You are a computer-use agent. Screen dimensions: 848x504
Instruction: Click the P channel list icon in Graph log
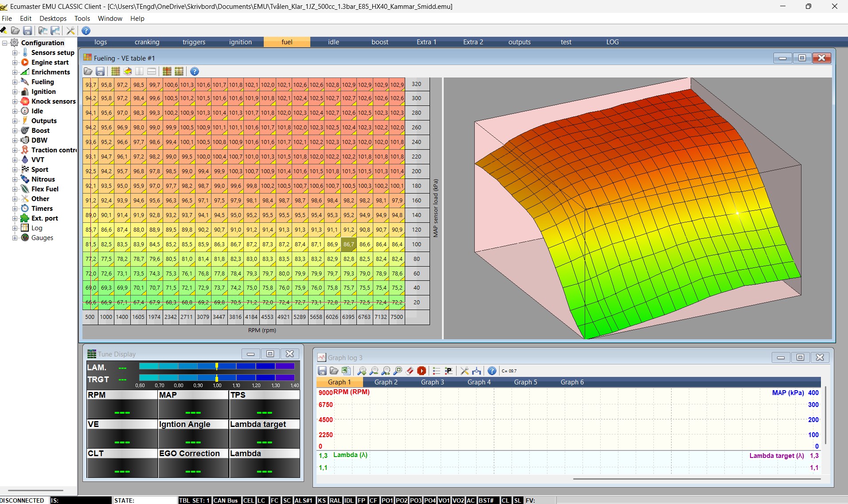tap(449, 371)
